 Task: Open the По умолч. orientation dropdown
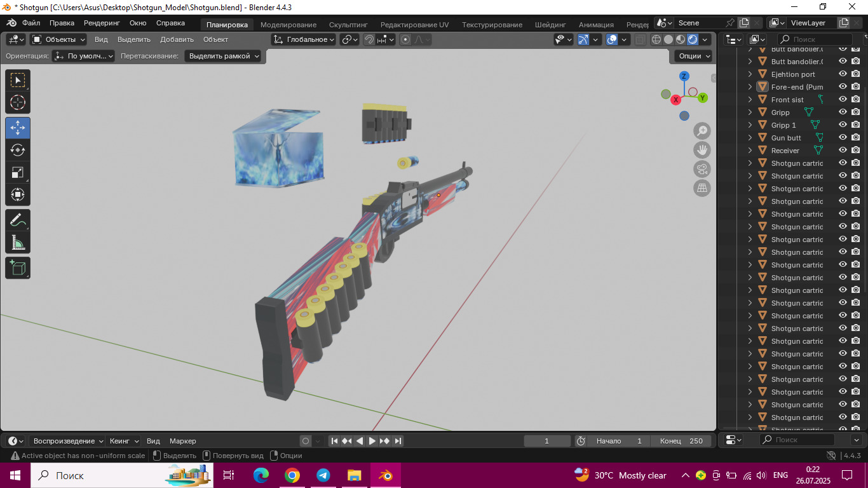[84, 56]
